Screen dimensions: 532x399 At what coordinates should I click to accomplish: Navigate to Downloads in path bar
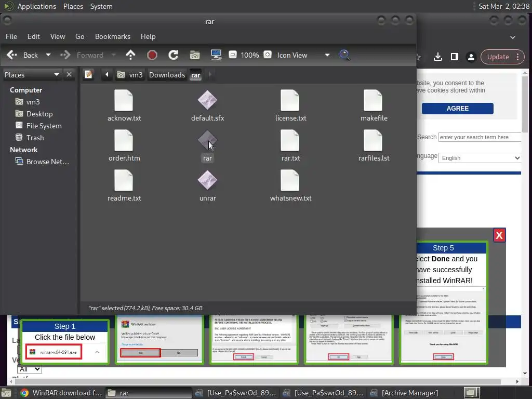coord(167,75)
